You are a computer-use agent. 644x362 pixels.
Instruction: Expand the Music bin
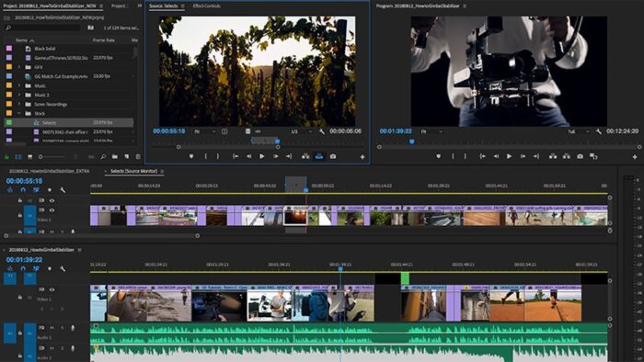pos(19,85)
